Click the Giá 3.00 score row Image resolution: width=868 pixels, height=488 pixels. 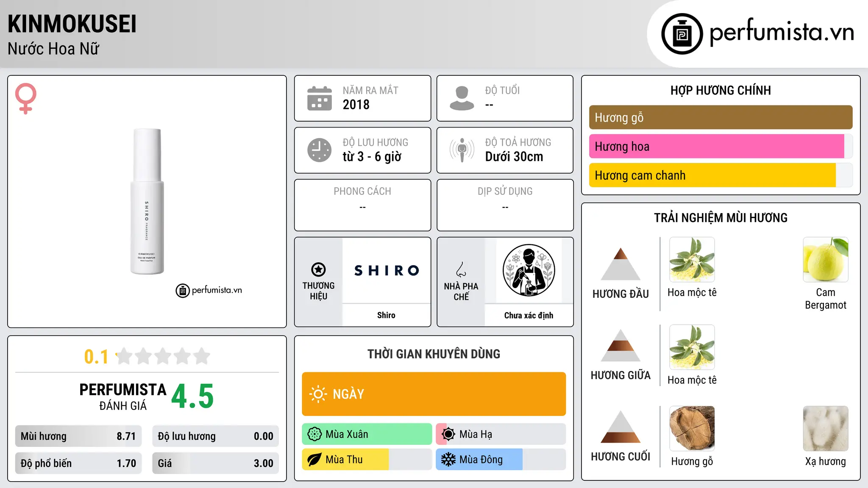(x=215, y=463)
